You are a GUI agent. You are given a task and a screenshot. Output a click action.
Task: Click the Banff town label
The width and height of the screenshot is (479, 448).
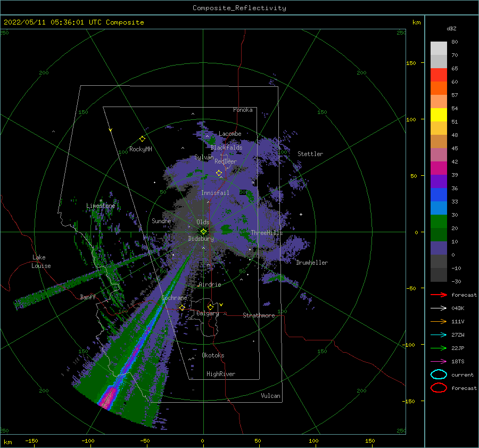click(88, 297)
